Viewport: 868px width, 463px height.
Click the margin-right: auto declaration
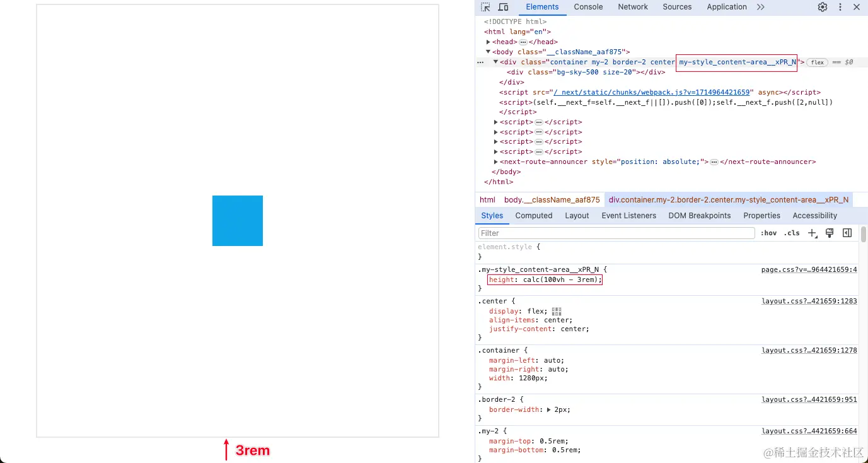[528, 370]
